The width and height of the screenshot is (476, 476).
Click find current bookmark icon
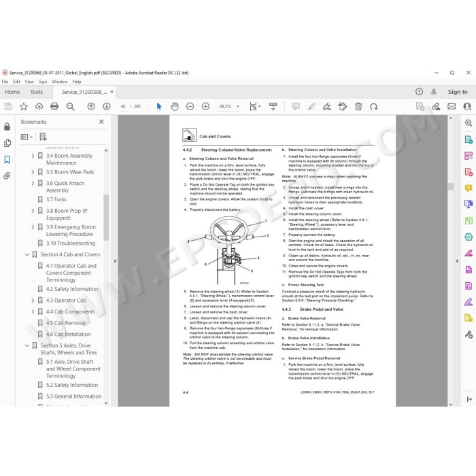[x=43, y=137]
